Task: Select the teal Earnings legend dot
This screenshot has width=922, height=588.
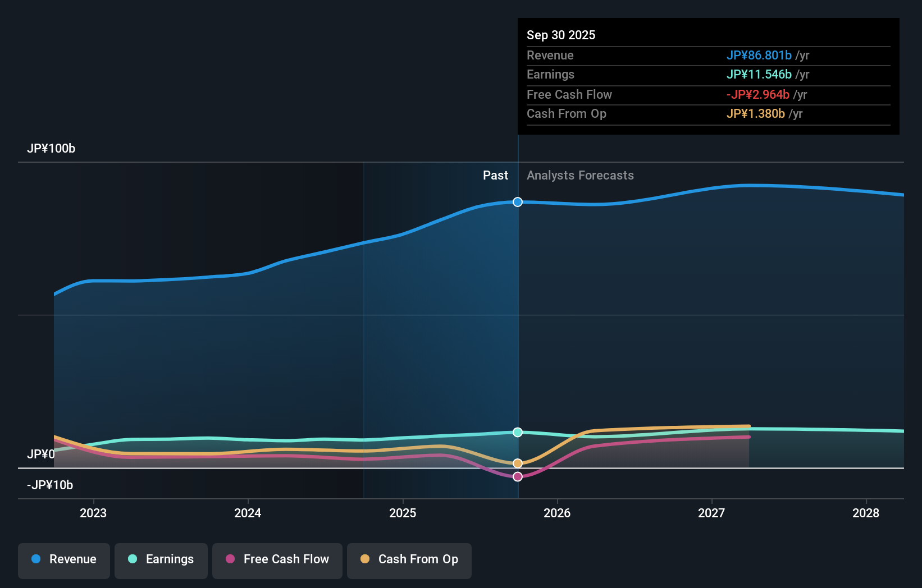Action: click(131, 559)
